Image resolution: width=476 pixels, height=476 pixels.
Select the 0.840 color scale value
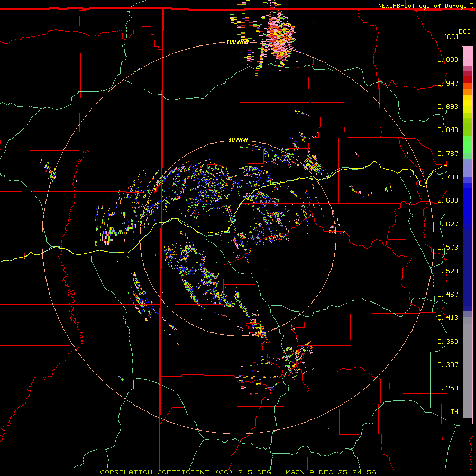pos(448,130)
